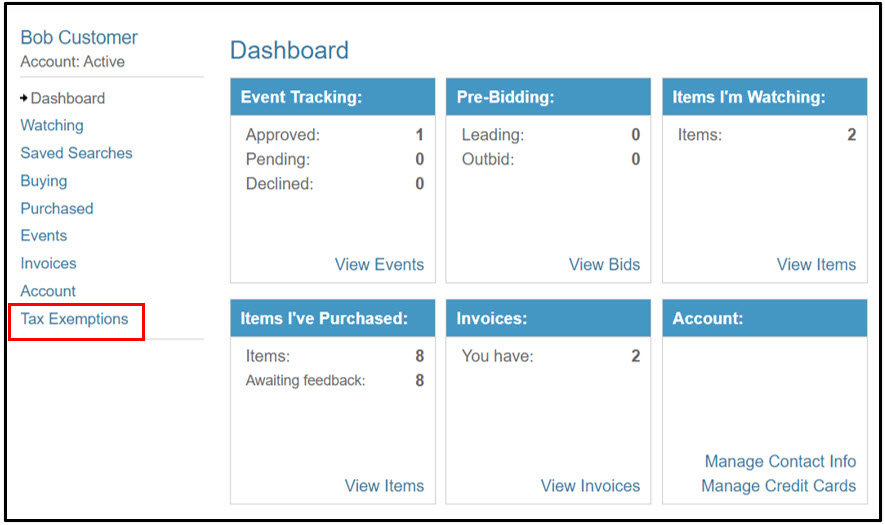Screen dimensions: 885x525
Task: Click View Events in Event Tracking
Action: tap(379, 264)
